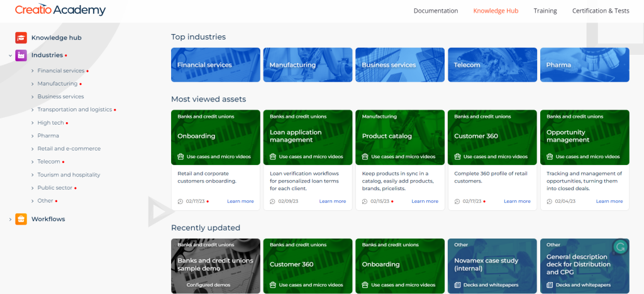Click Learn more on the Most viewed Onboarding card
This screenshot has width=644, height=294.
pos(240,201)
